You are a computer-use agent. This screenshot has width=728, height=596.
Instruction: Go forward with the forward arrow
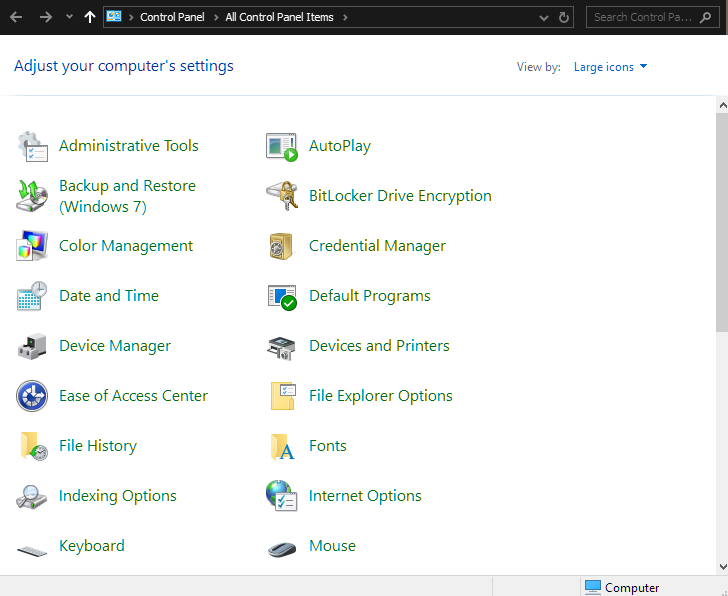pos(46,17)
